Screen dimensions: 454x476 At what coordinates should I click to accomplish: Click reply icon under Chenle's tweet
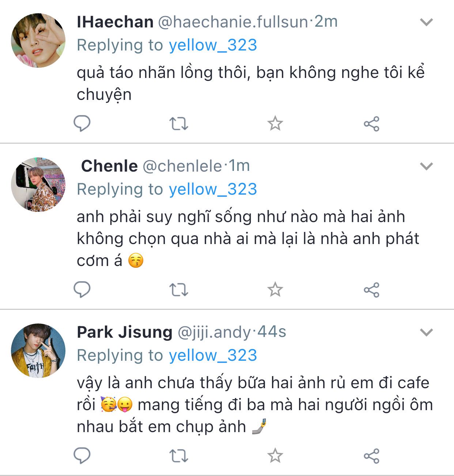(x=82, y=290)
